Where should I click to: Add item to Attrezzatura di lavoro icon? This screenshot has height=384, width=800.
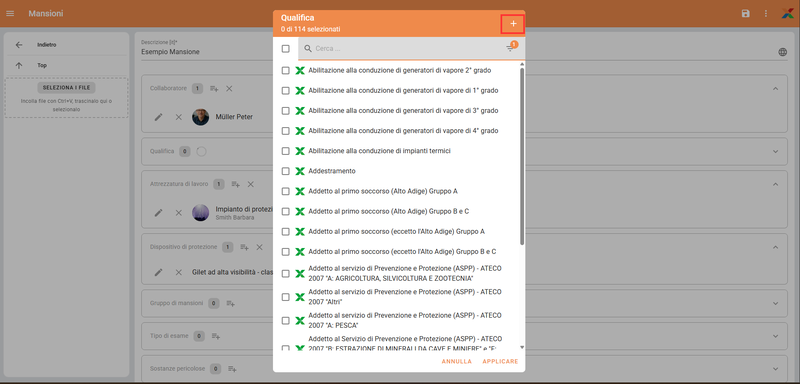point(236,184)
